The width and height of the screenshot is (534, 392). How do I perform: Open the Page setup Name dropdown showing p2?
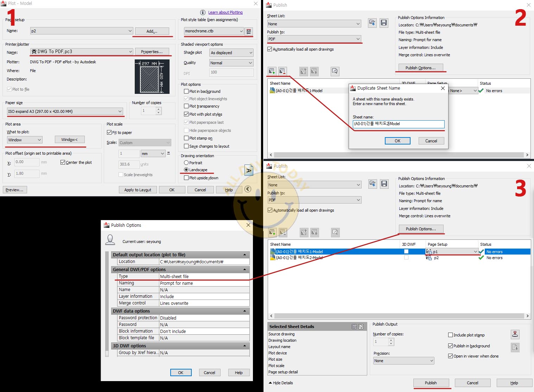[82, 31]
